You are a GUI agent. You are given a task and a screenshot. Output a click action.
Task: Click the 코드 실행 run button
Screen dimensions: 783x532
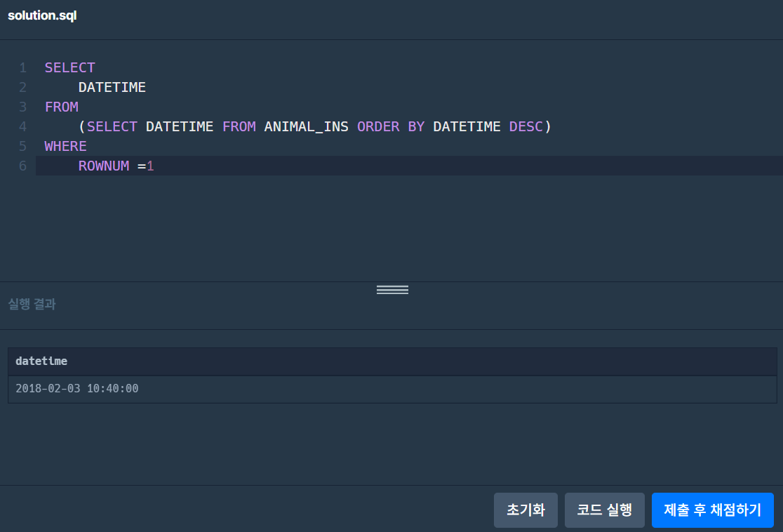click(604, 510)
